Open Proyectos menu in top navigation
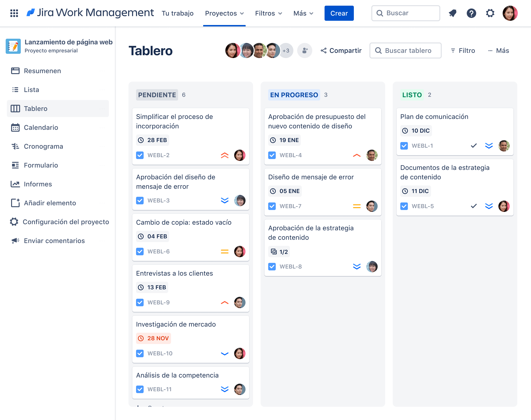 pos(224,13)
